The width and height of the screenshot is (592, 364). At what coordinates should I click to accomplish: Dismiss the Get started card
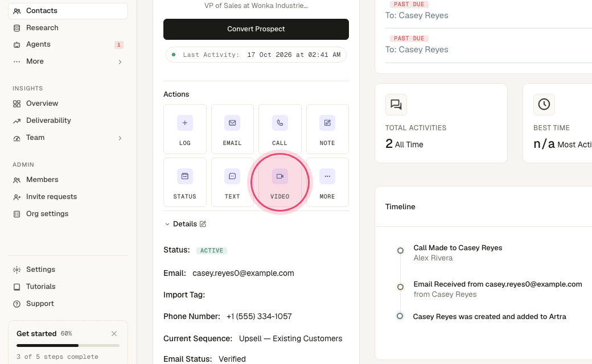114,333
